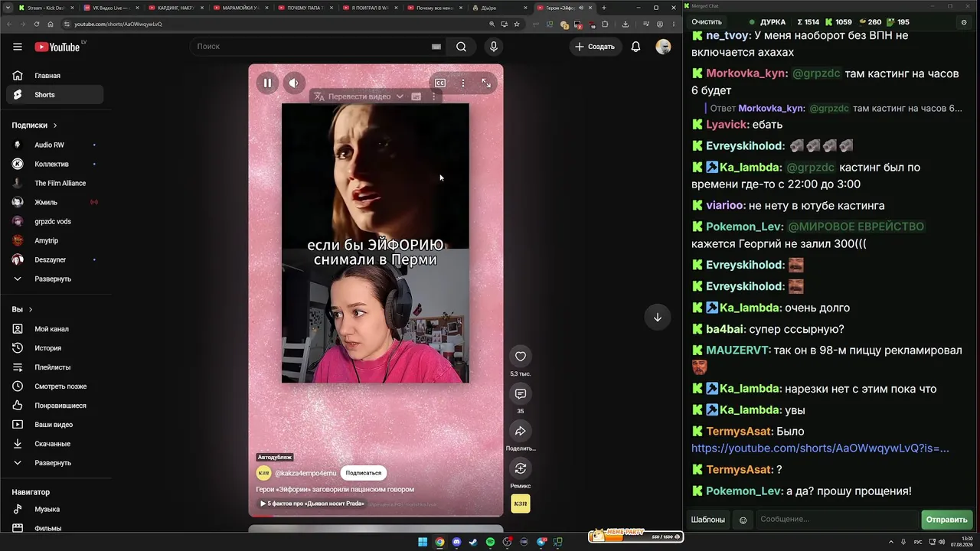Open 'История' watch history
Image resolution: width=980 pixels, height=551 pixels.
(x=54, y=348)
